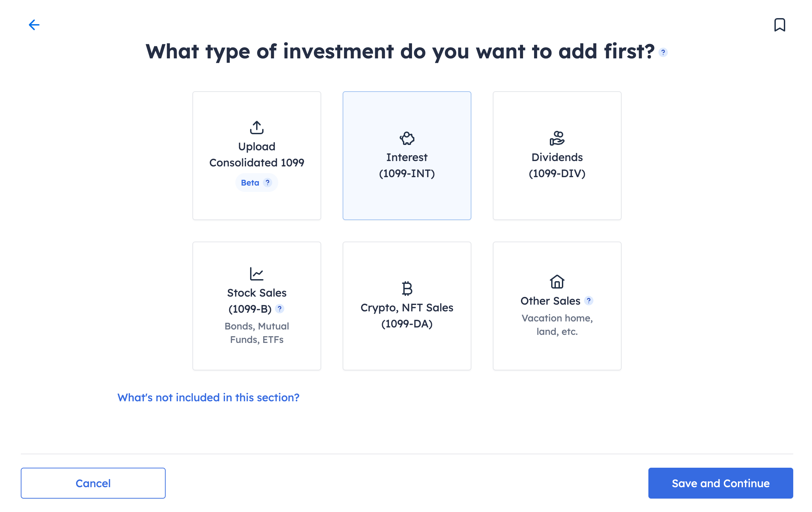
Task: Click the Bitcoin crypto icon
Action: click(x=407, y=289)
